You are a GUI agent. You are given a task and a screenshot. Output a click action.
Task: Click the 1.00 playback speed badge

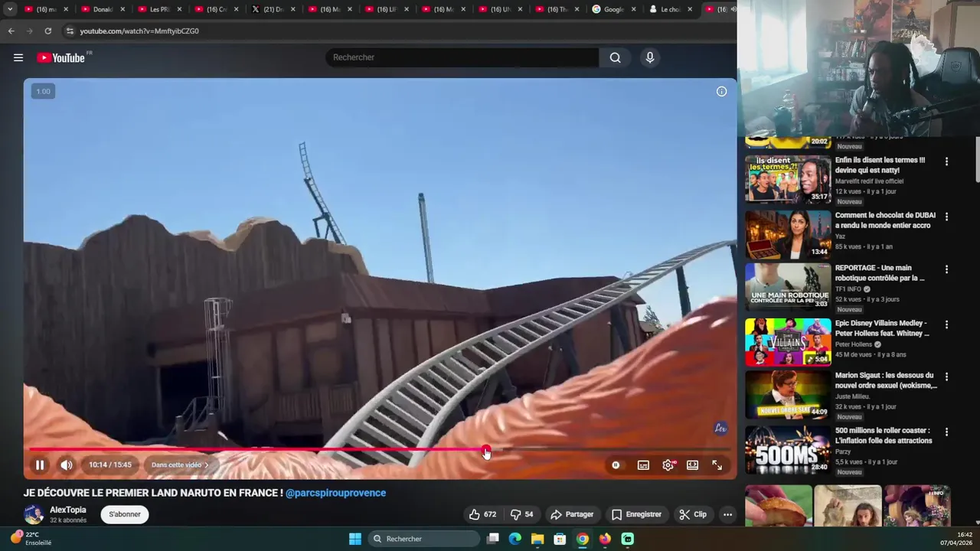43,91
